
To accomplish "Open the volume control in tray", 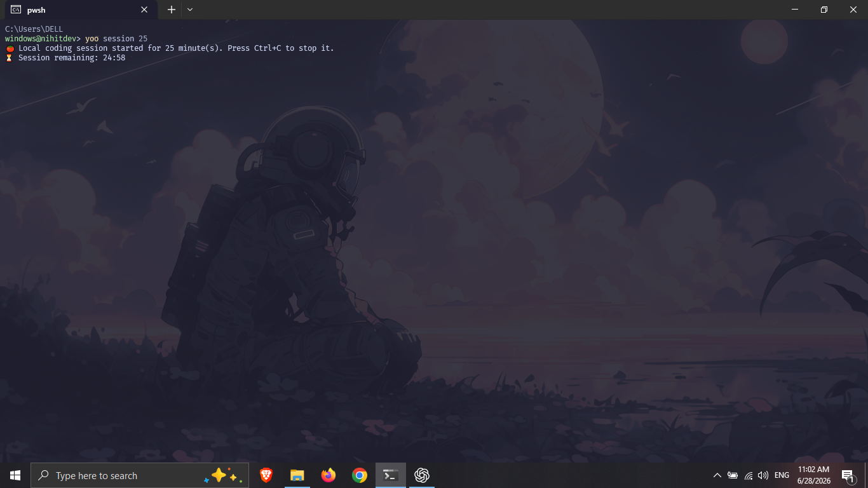I will (763, 475).
